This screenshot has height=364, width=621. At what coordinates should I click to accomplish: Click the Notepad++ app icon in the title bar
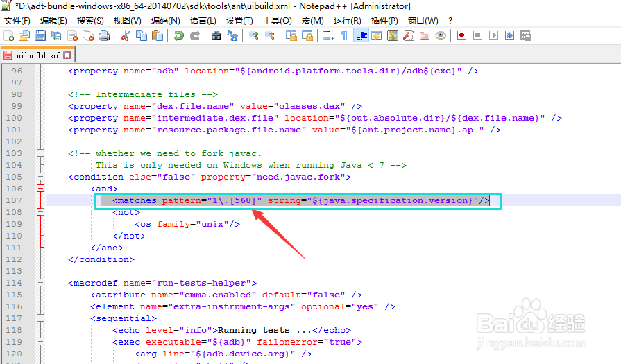tap(6, 6)
